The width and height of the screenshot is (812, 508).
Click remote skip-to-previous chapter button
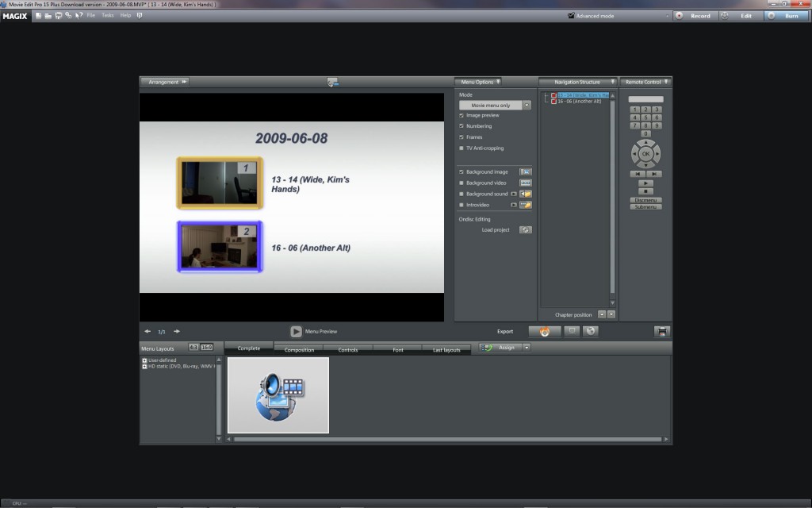point(638,174)
